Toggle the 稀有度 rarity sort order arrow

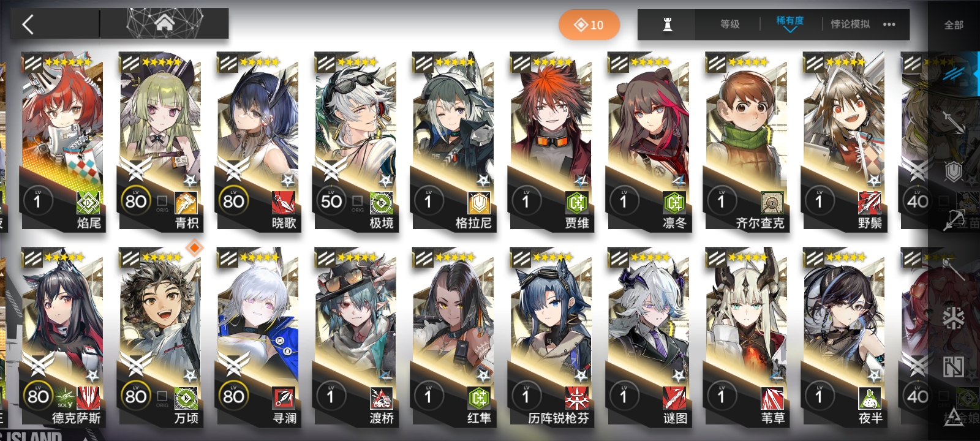[x=790, y=29]
